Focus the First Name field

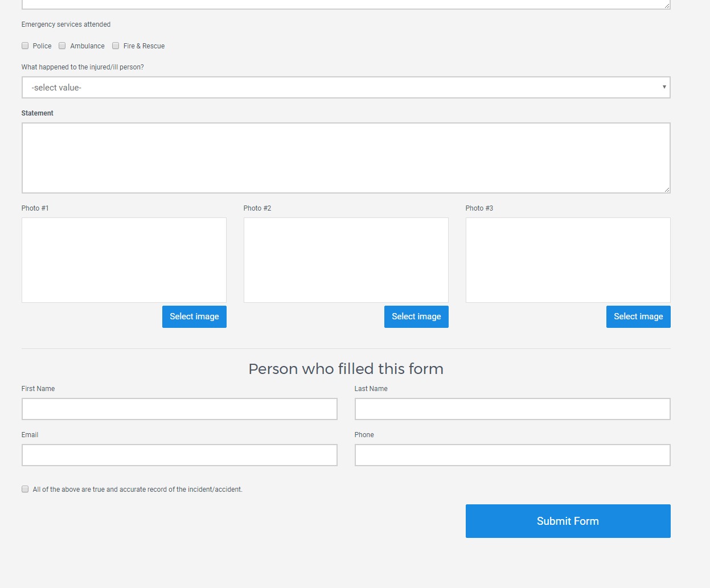pos(179,409)
